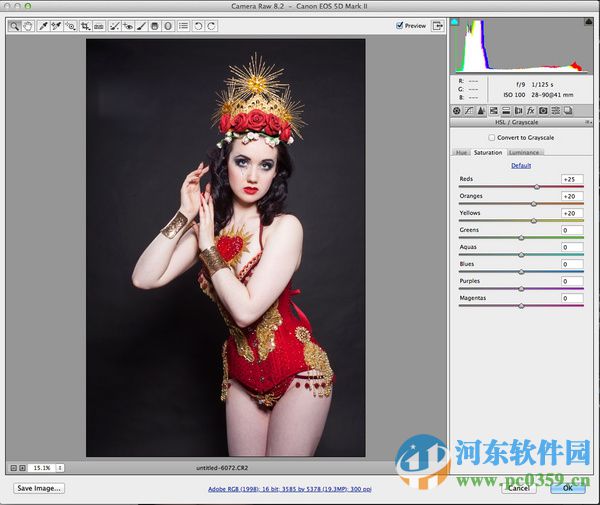Click the Magentas value field

pos(572,298)
